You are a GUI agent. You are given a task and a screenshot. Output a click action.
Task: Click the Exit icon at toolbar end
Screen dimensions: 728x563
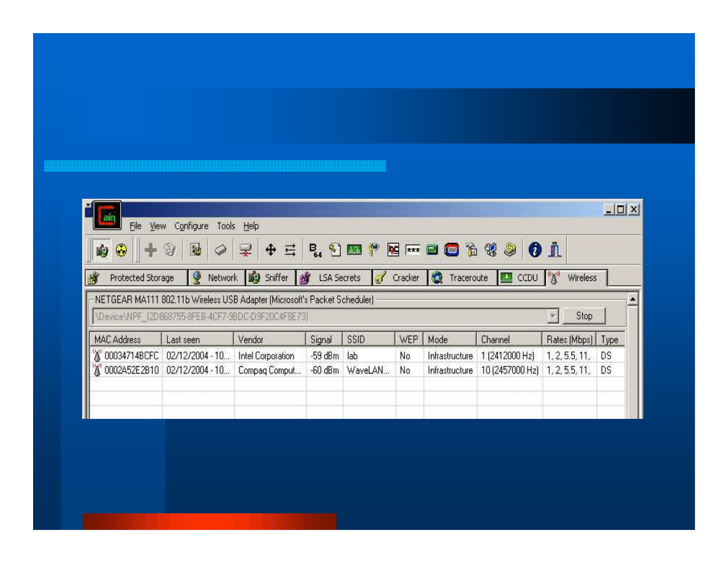555,250
